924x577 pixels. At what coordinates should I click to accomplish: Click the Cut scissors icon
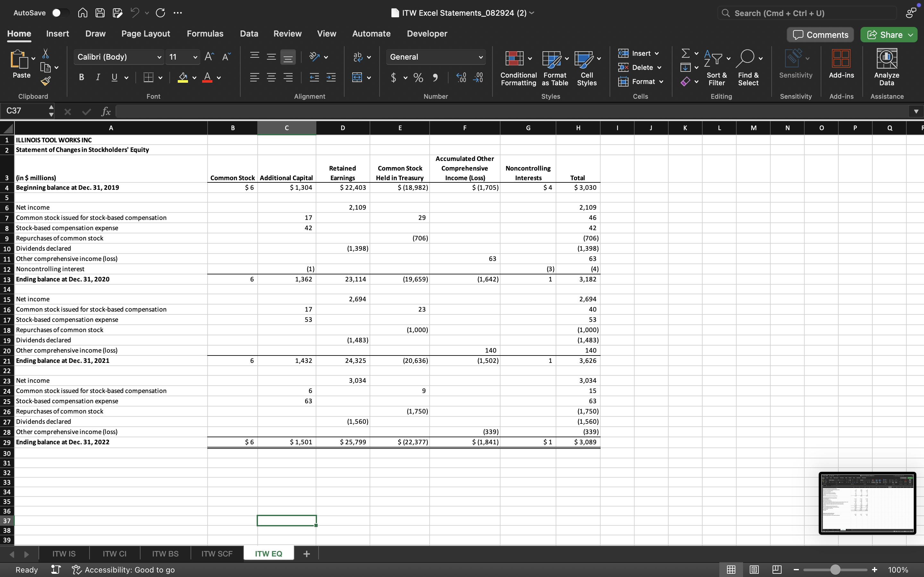pyautogui.click(x=46, y=54)
